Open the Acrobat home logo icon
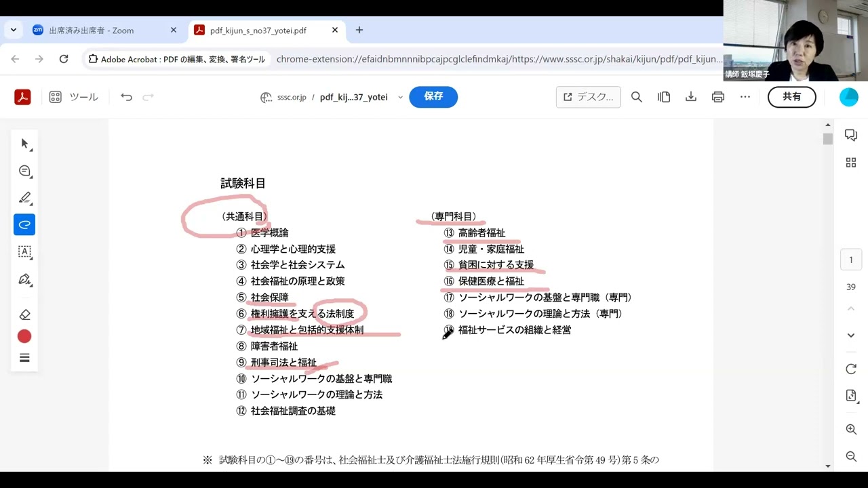This screenshot has width=868, height=488. pos(22,97)
